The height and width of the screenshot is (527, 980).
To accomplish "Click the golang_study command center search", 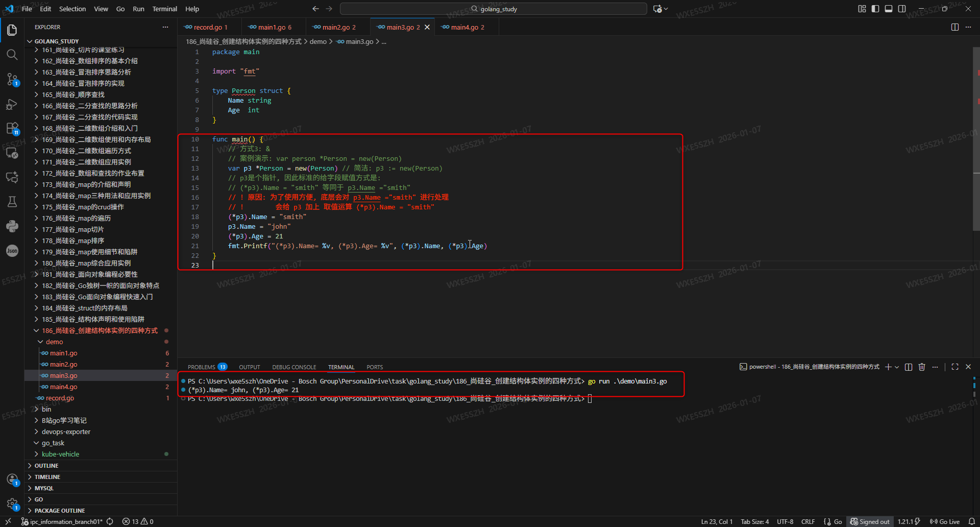I will [x=493, y=9].
